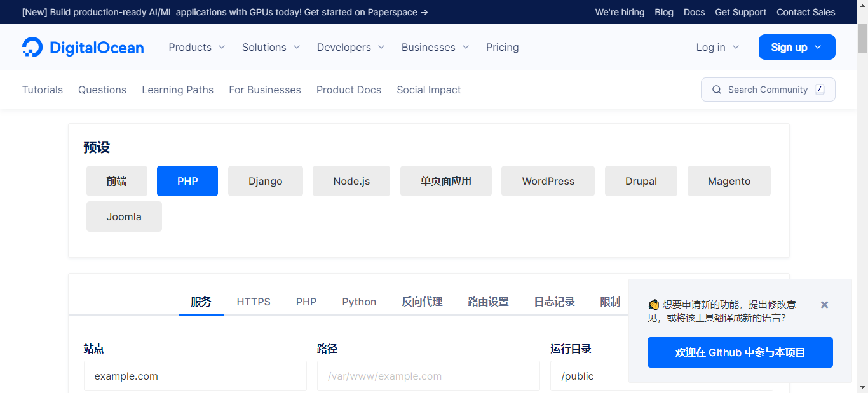The image size is (868, 393).
Task: Open the Log in dropdown
Action: click(718, 47)
